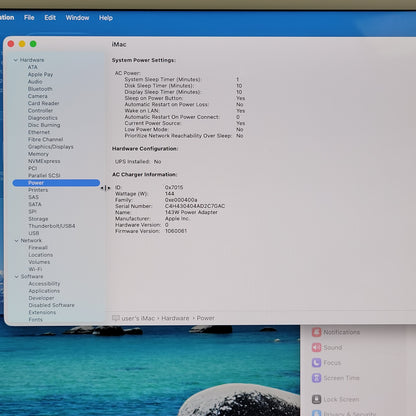416x416 pixels.
Task: Select Thunderbolt/USB4 in the sidebar
Action: point(52,226)
